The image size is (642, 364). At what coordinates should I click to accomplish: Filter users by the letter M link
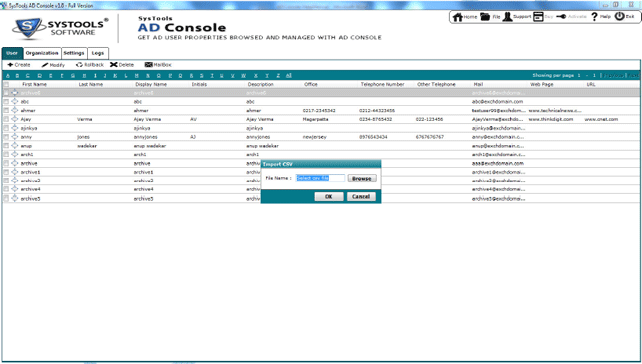137,75
